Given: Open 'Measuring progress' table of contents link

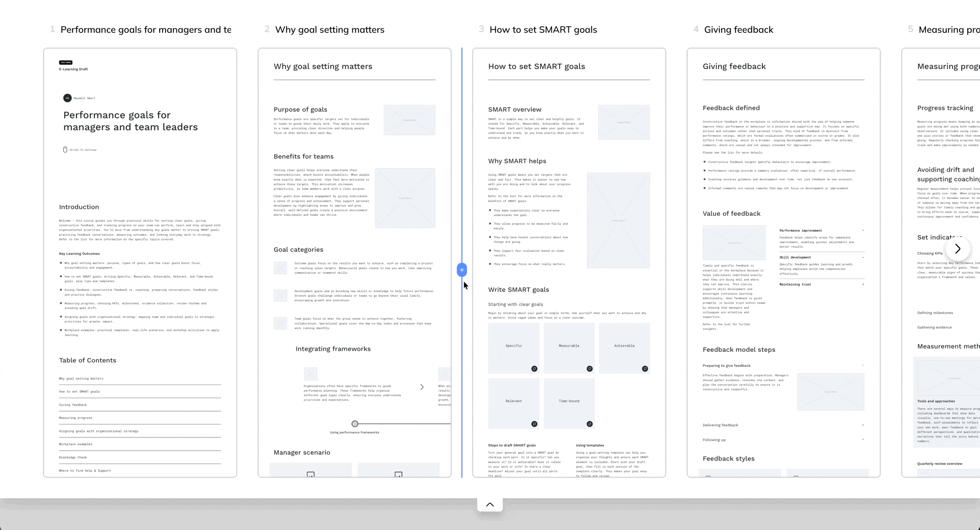Looking at the screenshot, I should pyautogui.click(x=75, y=418).
